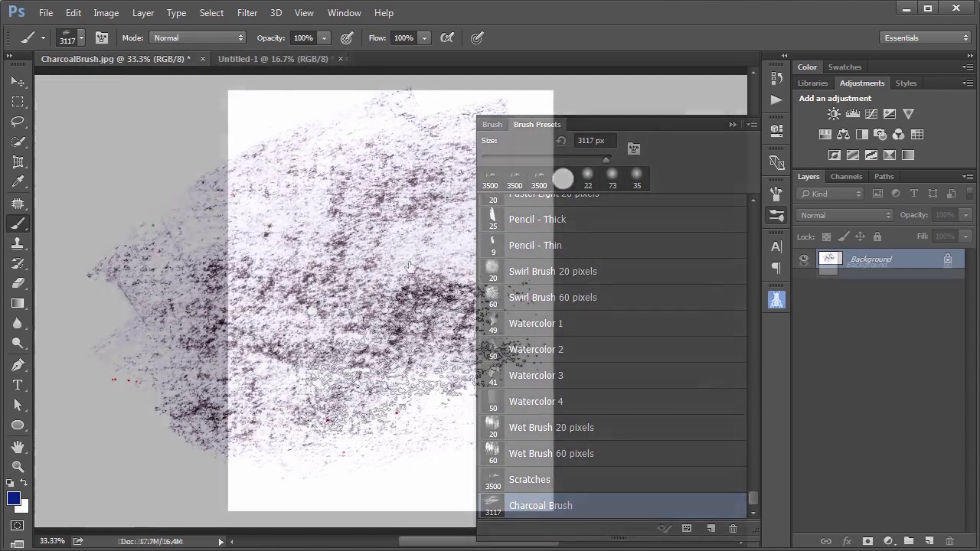
Task: Open the layer blend mode Normal dropdown
Action: pos(844,215)
